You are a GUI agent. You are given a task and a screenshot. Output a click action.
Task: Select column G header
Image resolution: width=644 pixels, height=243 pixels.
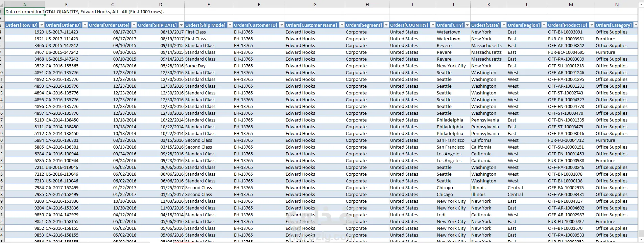pyautogui.click(x=315, y=4)
